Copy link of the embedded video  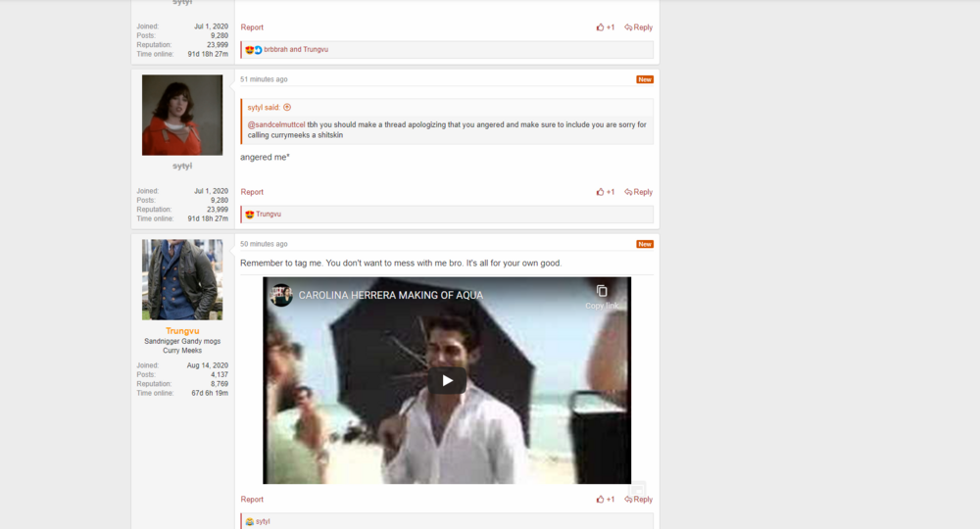pyautogui.click(x=602, y=297)
